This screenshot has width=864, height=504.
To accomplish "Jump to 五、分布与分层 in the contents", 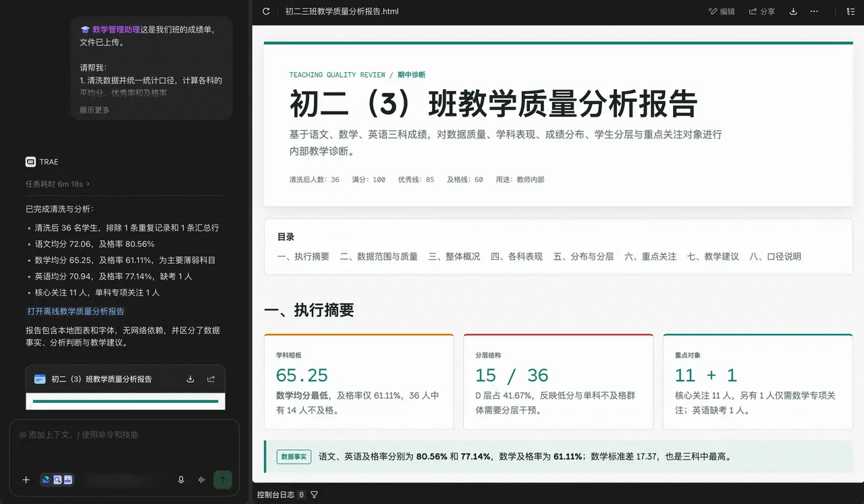I will [583, 256].
